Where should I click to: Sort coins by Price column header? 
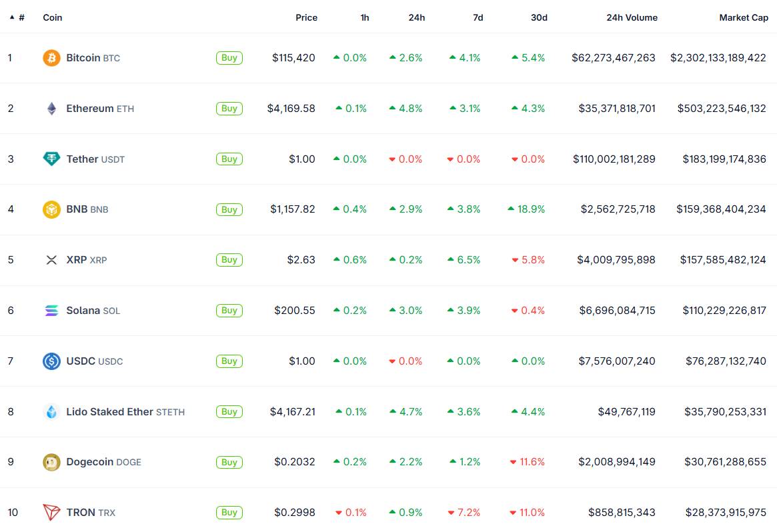point(306,17)
